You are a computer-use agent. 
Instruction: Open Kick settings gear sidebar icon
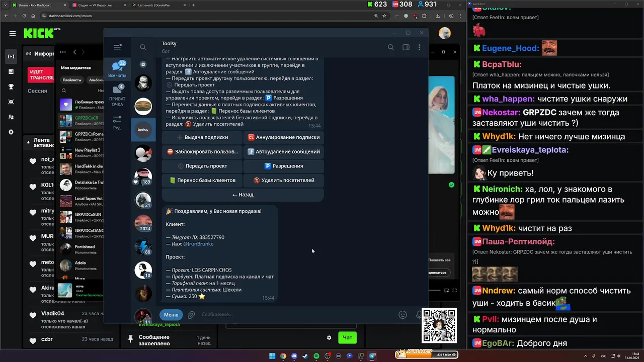coord(11,132)
